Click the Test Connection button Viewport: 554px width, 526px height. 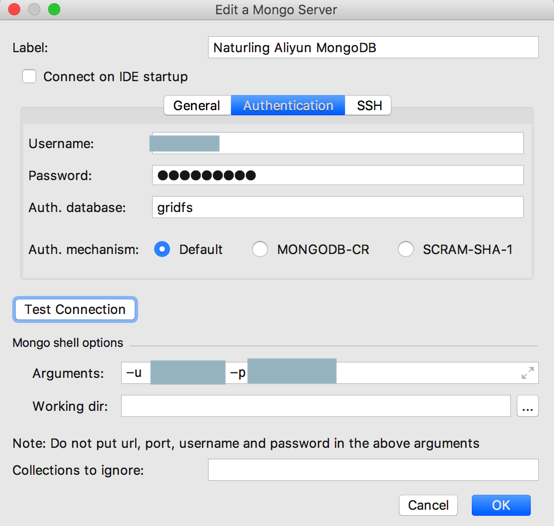coord(75,309)
